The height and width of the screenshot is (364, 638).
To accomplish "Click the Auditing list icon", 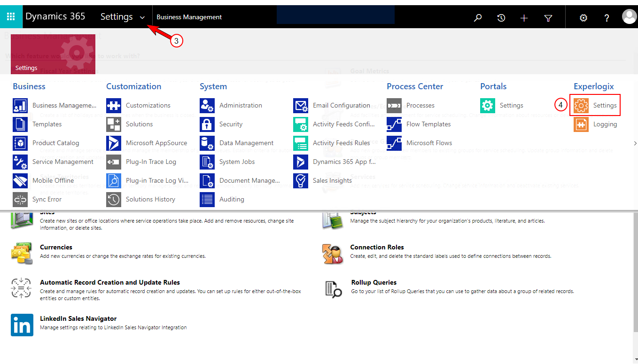I will (207, 199).
